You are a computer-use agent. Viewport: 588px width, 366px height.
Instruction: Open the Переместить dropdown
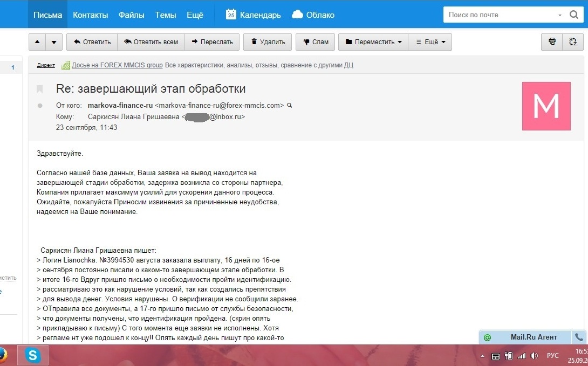point(373,42)
